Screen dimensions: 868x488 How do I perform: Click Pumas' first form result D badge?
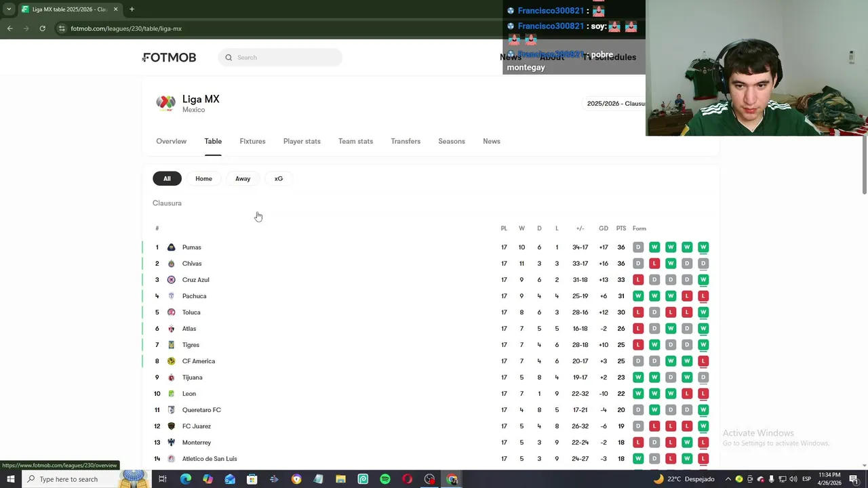pyautogui.click(x=638, y=247)
